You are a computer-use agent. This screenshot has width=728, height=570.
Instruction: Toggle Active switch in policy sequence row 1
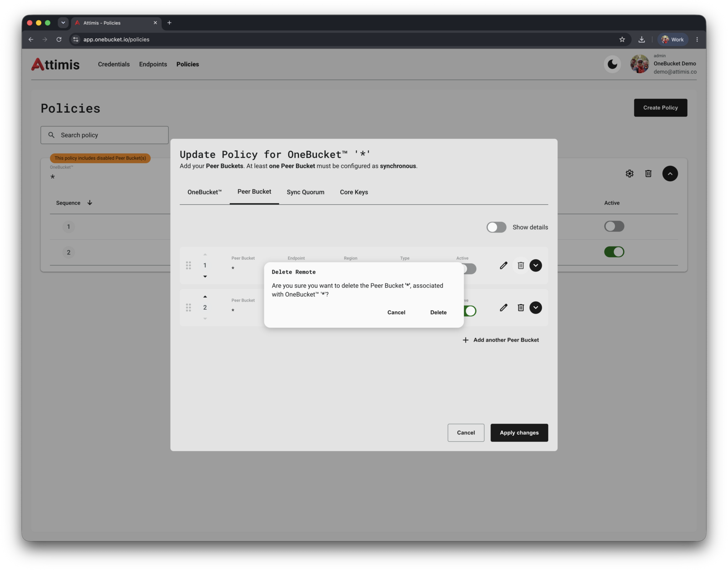pyautogui.click(x=614, y=226)
